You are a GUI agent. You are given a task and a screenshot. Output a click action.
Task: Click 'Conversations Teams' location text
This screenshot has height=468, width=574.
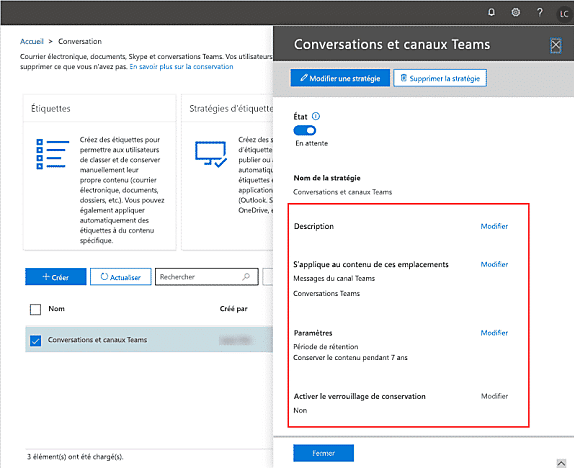[x=327, y=293]
